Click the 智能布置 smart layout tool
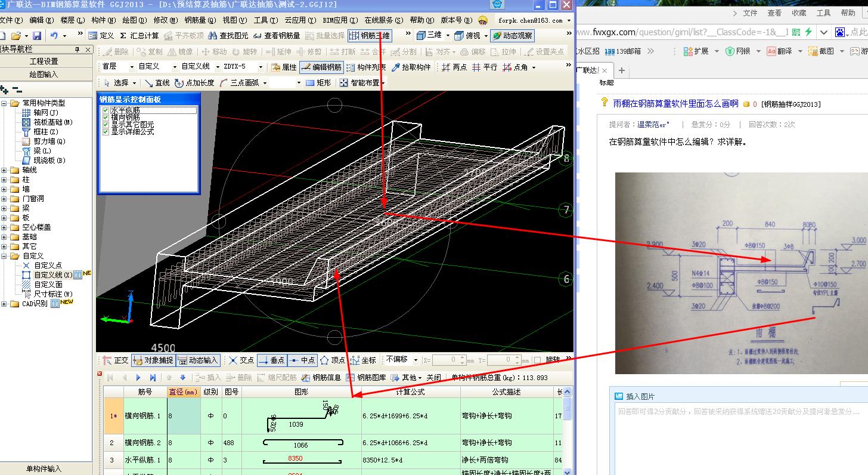Screen dimensions: 868x475 (x=360, y=83)
